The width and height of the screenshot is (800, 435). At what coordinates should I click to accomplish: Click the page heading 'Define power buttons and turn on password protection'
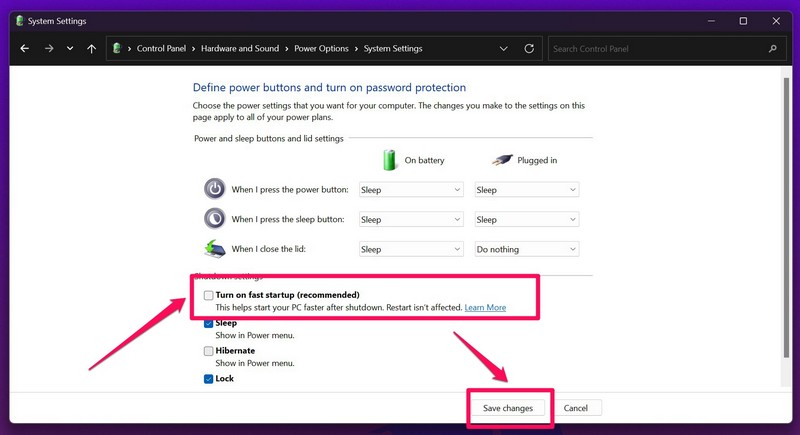tap(329, 87)
